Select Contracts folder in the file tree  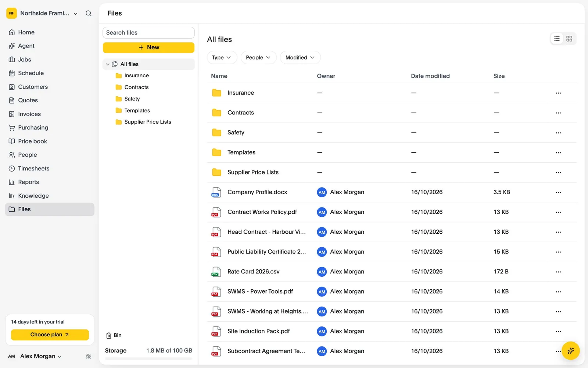pyautogui.click(x=148, y=87)
